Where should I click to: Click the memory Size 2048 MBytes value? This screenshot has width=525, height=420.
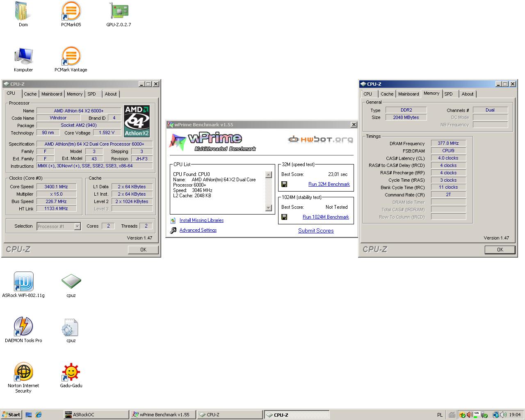pos(406,117)
